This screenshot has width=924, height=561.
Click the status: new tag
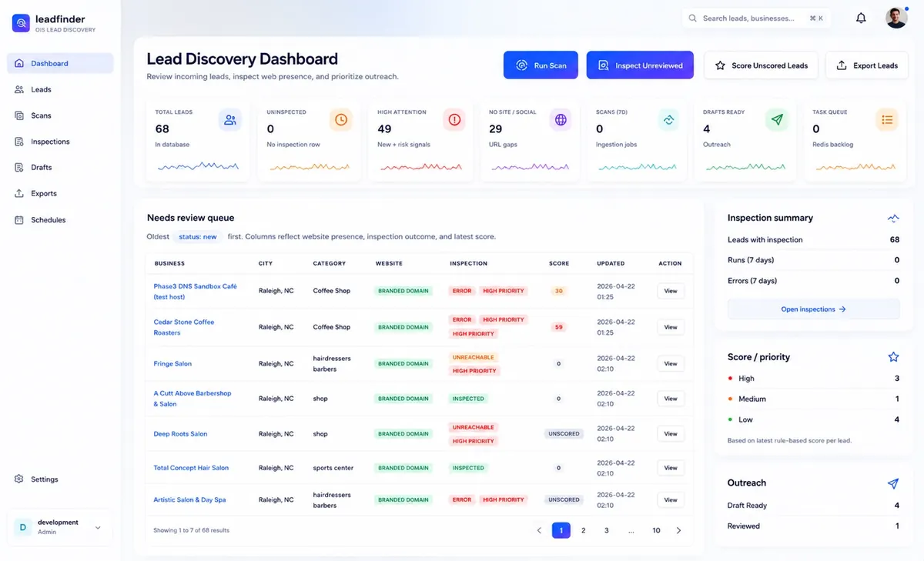pos(198,236)
